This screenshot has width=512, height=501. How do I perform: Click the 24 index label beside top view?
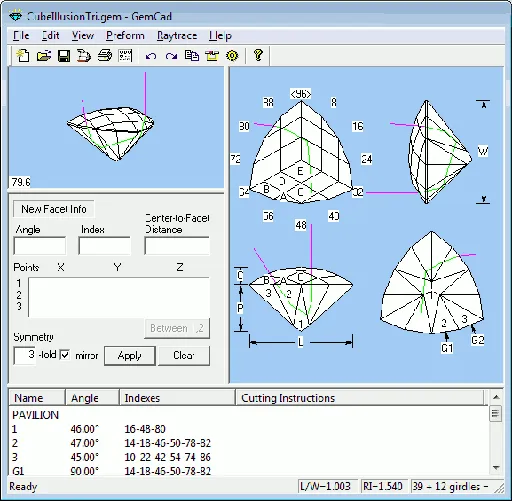pyautogui.click(x=366, y=159)
